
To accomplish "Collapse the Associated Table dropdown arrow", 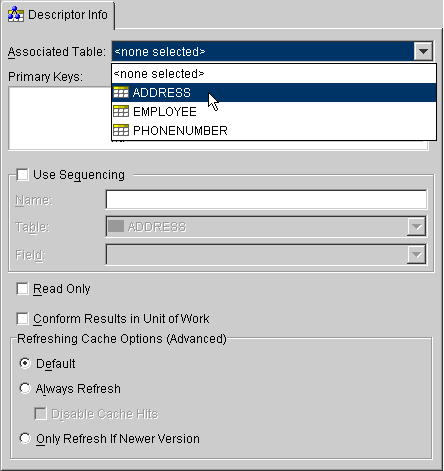I will click(423, 51).
